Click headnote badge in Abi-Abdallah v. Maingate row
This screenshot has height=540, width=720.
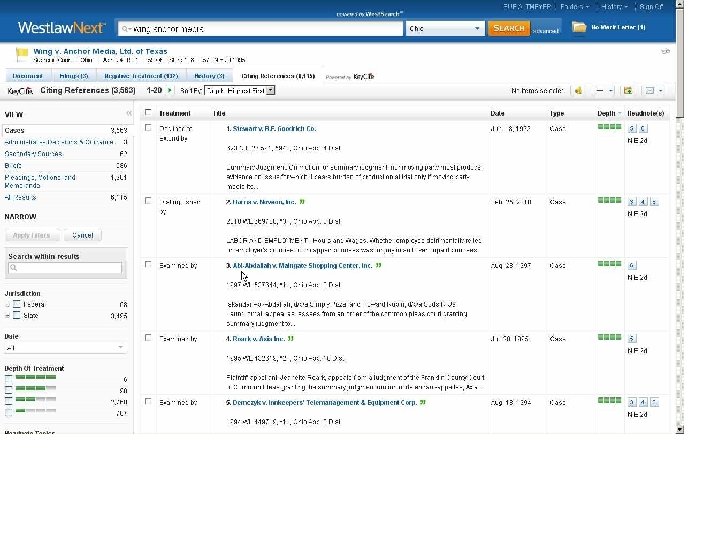pyautogui.click(x=632, y=265)
